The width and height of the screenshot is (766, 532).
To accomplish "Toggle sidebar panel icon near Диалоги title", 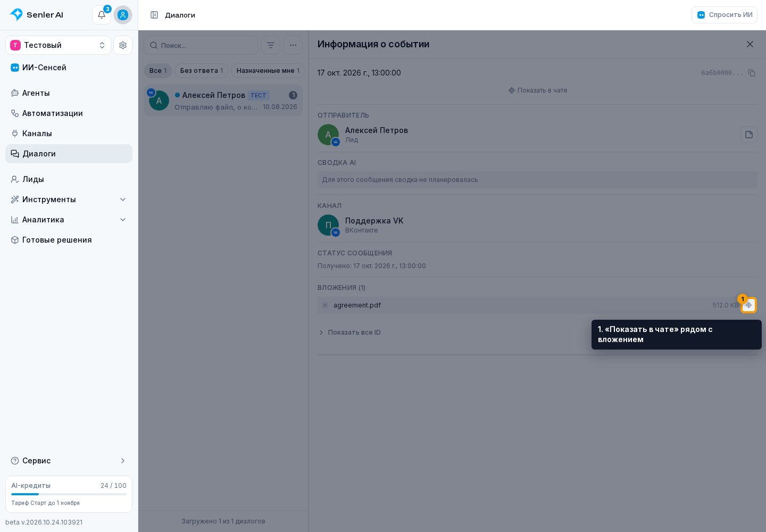I will [x=154, y=15].
